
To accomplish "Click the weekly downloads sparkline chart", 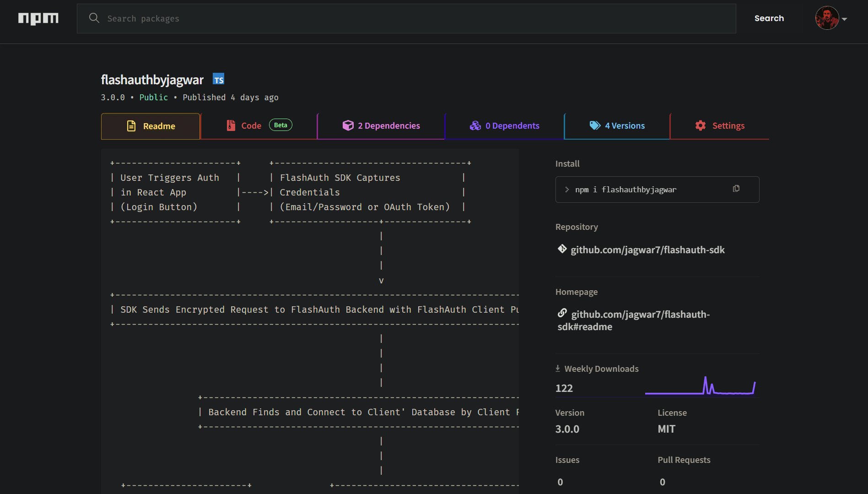I will pos(700,386).
